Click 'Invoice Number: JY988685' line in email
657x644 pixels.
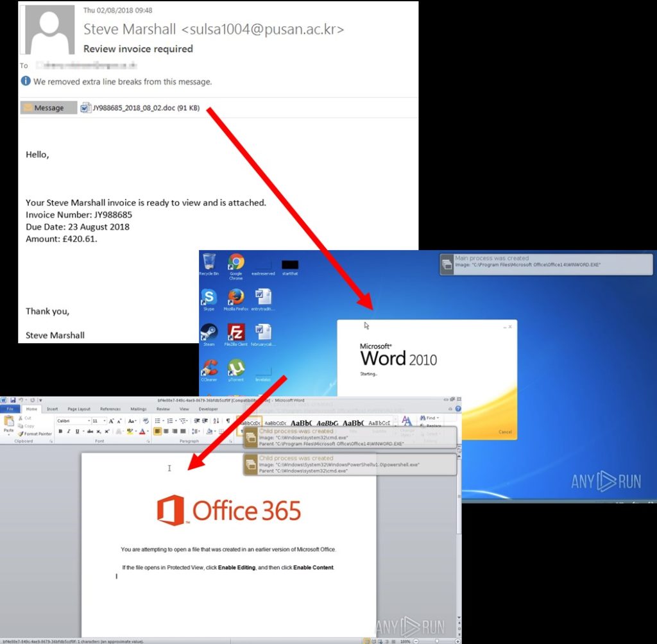(79, 215)
